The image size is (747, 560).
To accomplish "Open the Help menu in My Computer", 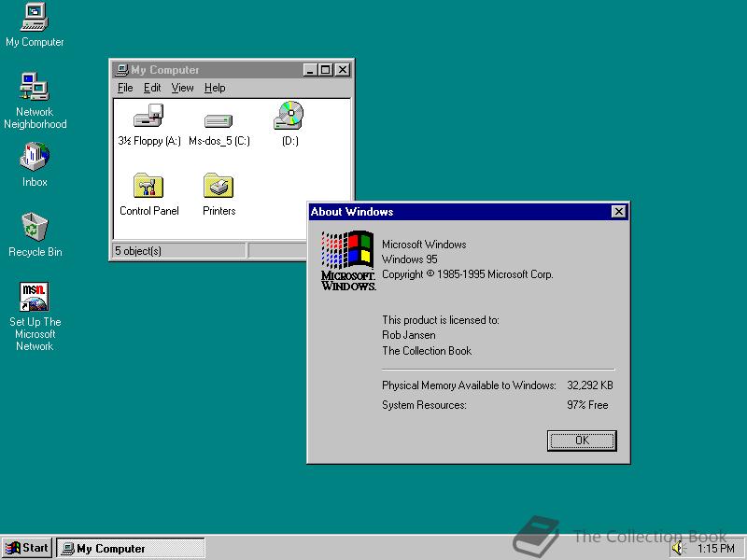I will [x=215, y=88].
